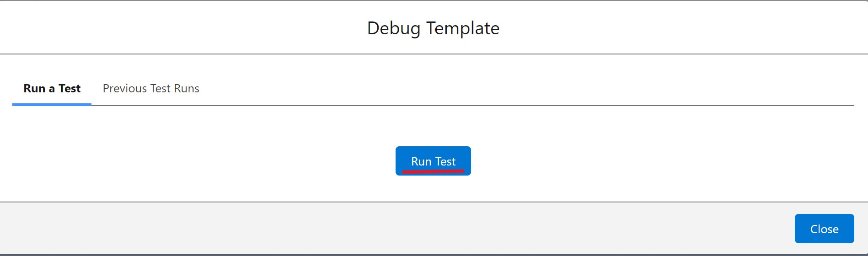Viewport: 868px width, 256px height.
Task: Click the gray footer bar beside Close
Action: point(393,229)
